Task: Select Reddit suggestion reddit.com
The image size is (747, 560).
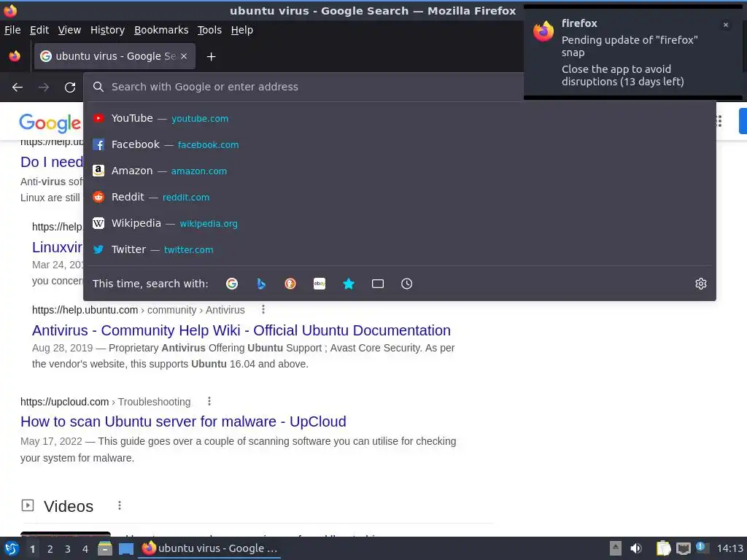Action: click(x=399, y=197)
